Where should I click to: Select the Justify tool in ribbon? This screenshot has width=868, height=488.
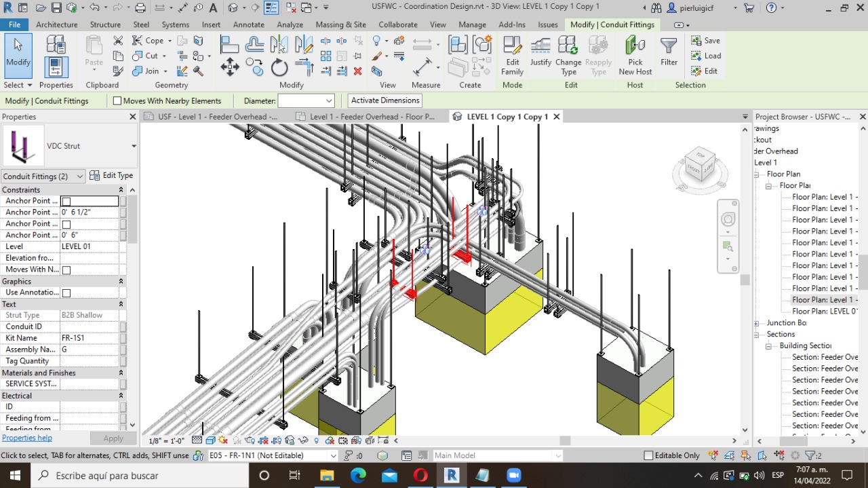[540, 54]
